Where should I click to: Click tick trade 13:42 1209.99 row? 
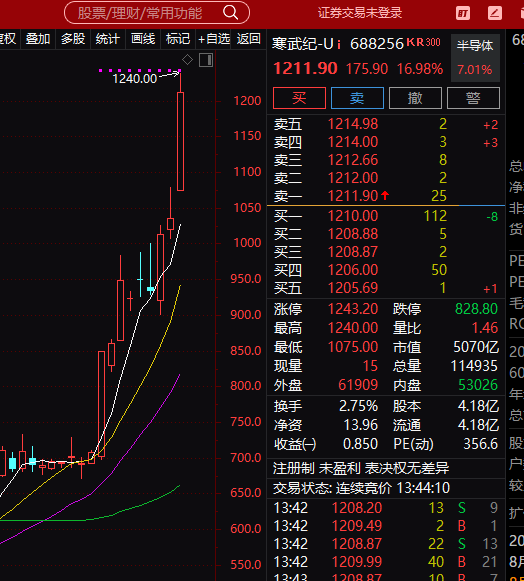[386, 562]
